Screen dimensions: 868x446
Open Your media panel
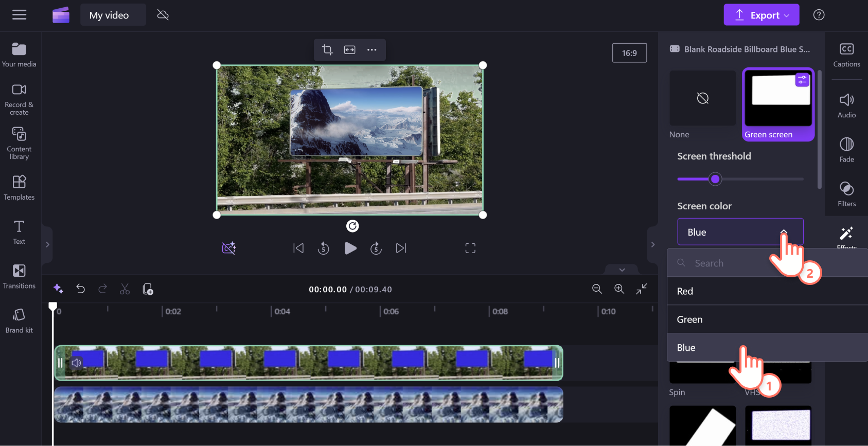[x=19, y=55]
